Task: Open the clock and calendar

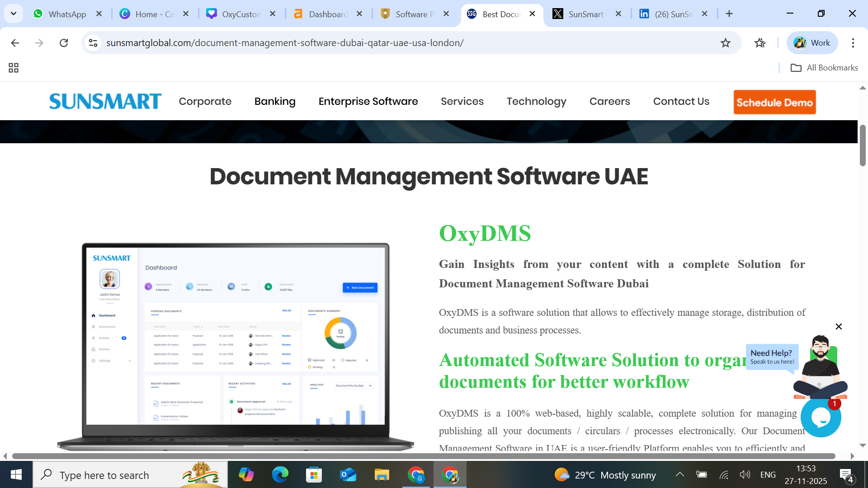Action: tap(806, 475)
